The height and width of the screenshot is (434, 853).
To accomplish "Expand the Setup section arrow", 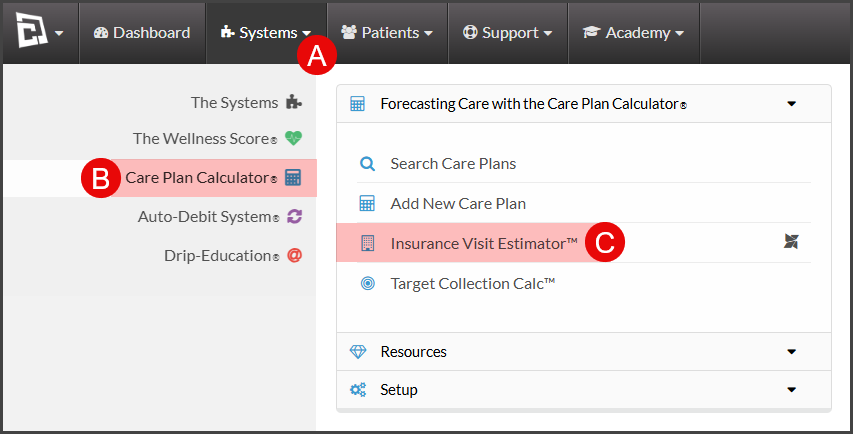I will click(792, 389).
